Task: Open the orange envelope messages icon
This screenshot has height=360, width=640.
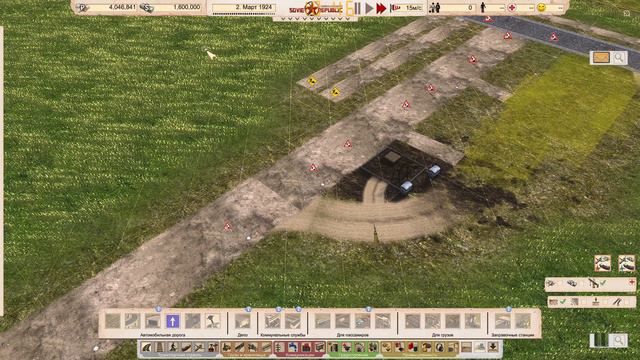Action: pyautogui.click(x=601, y=58)
